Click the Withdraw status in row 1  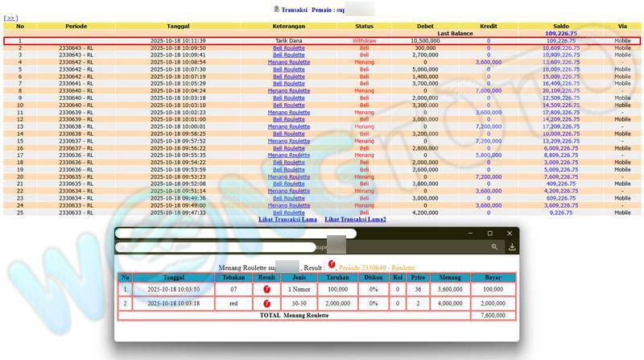pyautogui.click(x=365, y=41)
